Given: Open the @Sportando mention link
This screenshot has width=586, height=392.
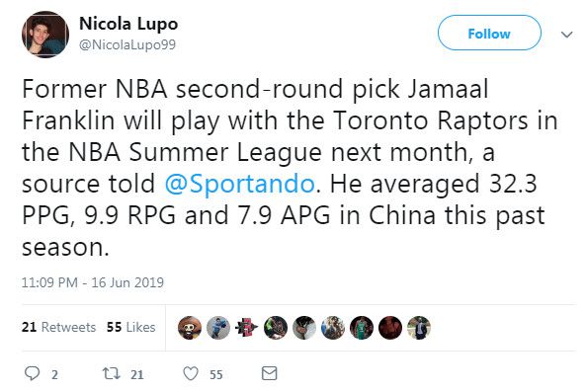Looking at the screenshot, I should coord(239,184).
